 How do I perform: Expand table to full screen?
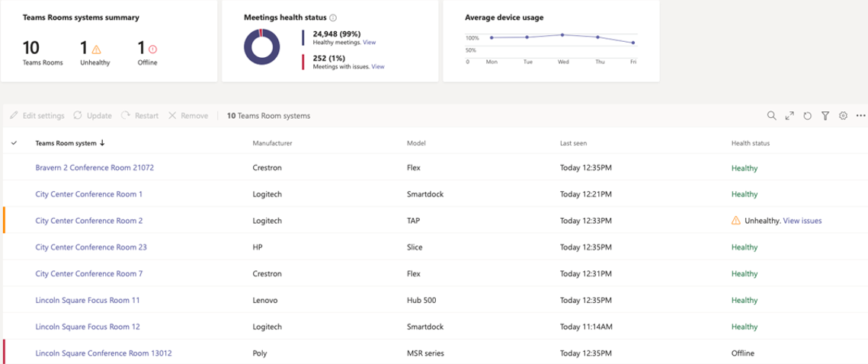click(790, 116)
